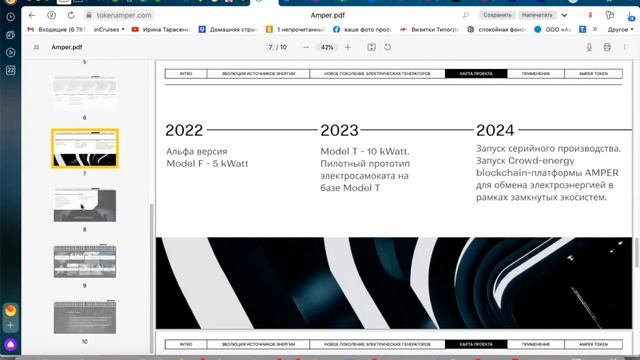Zoom in with the plus button
Viewport: 640px width, 360px height.
coord(348,47)
